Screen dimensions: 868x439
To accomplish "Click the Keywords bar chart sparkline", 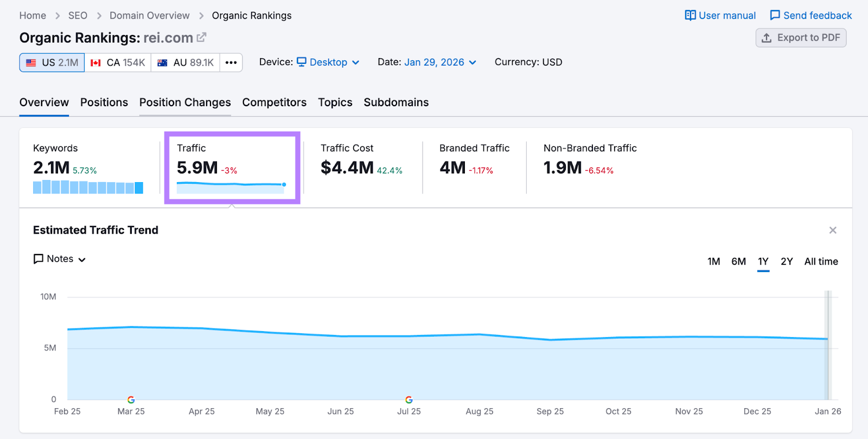I will (x=88, y=188).
